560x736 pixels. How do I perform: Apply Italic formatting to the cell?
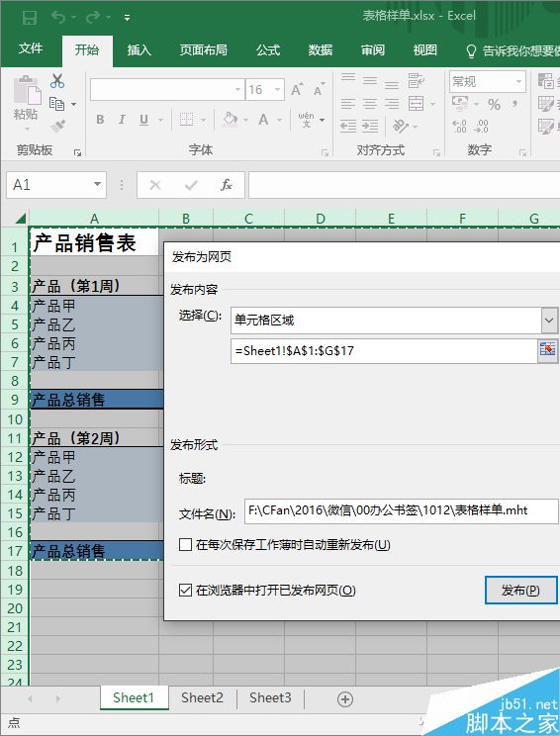point(122,120)
